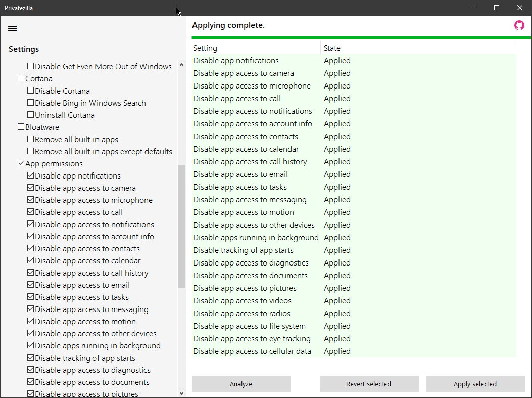Image resolution: width=532 pixels, height=398 pixels.
Task: Select Disable tracking of app starts row
Action: point(243,250)
